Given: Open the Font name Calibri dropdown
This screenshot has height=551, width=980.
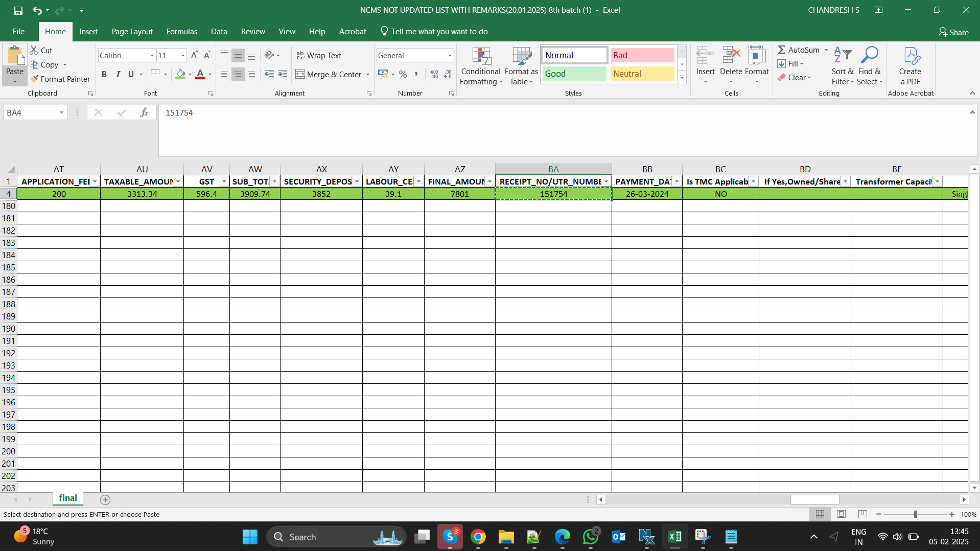Looking at the screenshot, I should tap(152, 55).
